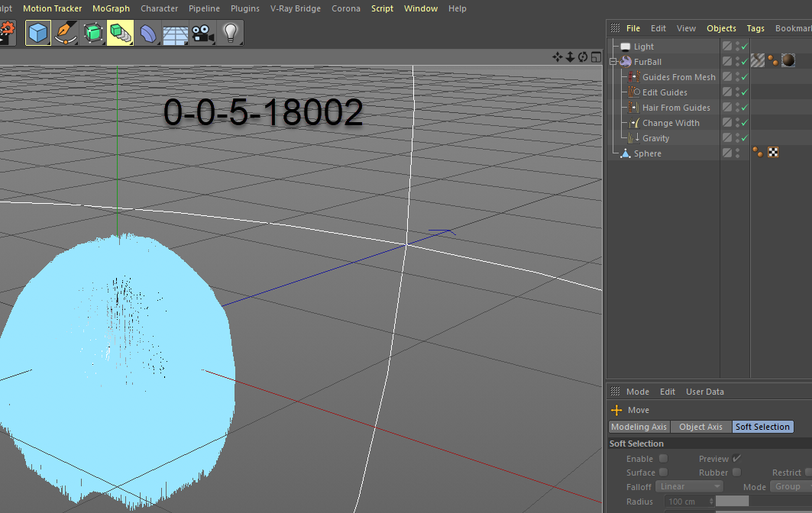
Task: Add a Camera using the camera icon
Action: (x=202, y=33)
